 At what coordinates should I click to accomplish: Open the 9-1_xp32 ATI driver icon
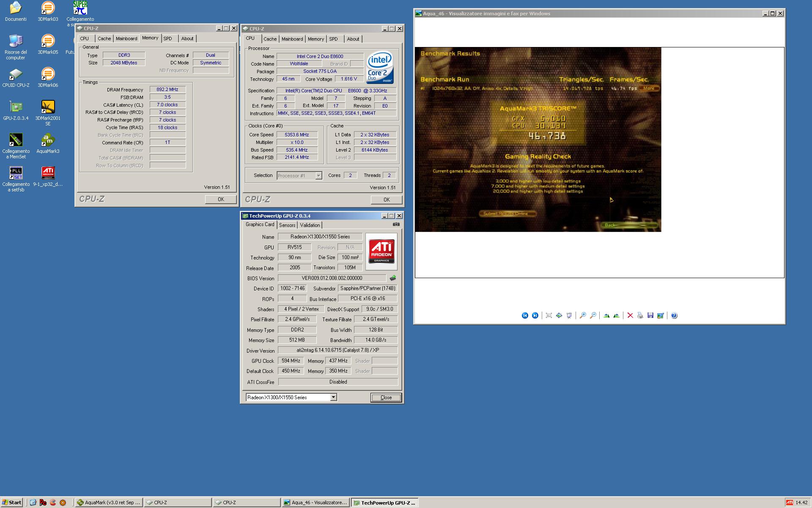(48, 176)
